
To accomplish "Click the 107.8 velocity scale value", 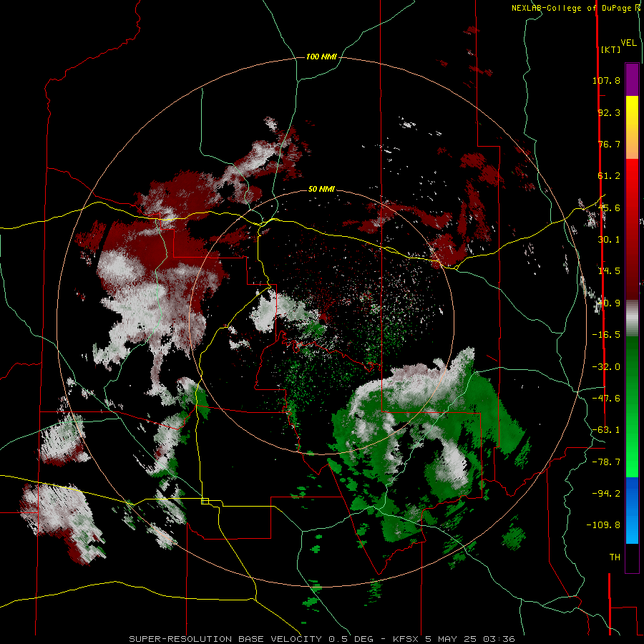I will 606,80.
